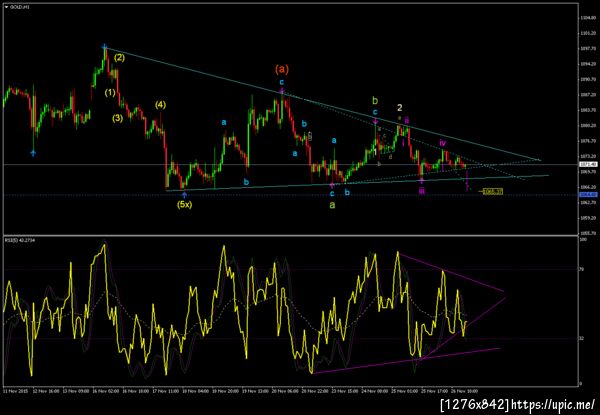The height and width of the screenshot is (415, 600).
Task: Click the yellow price tag on the chart
Action: point(492,191)
